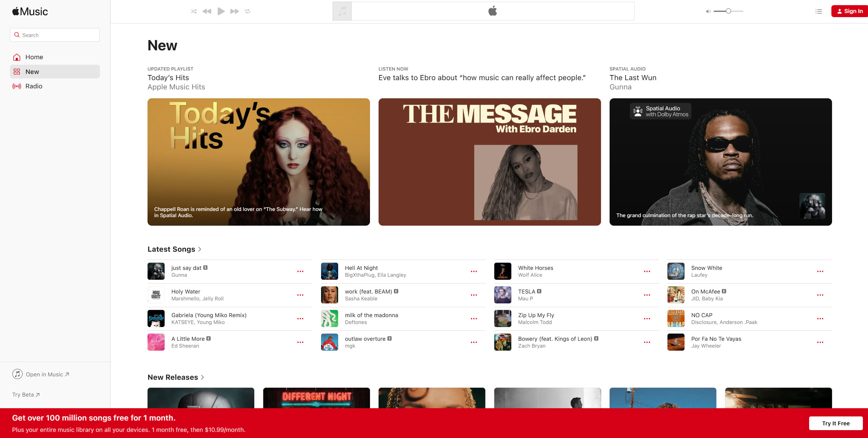Click the now playing artwork placeholder

[x=342, y=11]
